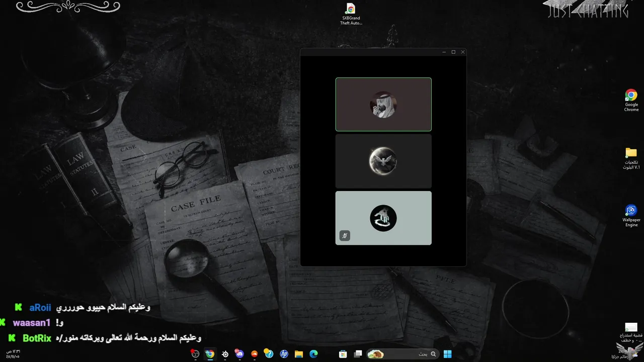Open Microsoft Store from the taskbar
The height and width of the screenshot is (362, 644).
coord(343,354)
